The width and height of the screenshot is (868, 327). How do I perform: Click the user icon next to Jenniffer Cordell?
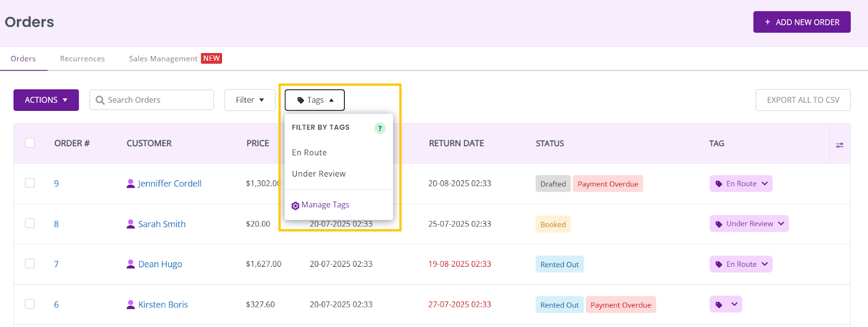point(130,184)
